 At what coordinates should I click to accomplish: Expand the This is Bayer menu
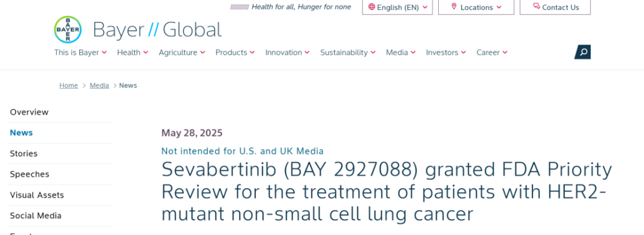click(80, 52)
